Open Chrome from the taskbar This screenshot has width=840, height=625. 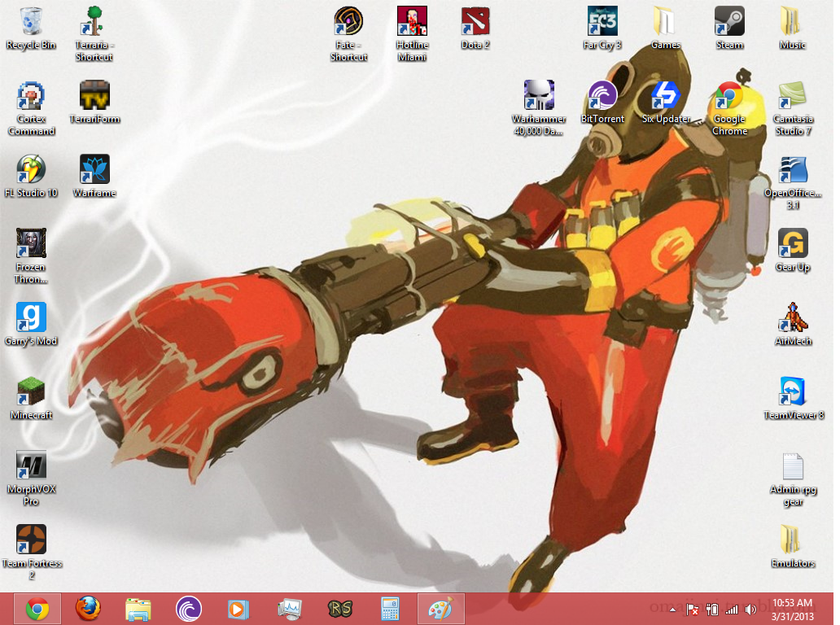(x=37, y=609)
